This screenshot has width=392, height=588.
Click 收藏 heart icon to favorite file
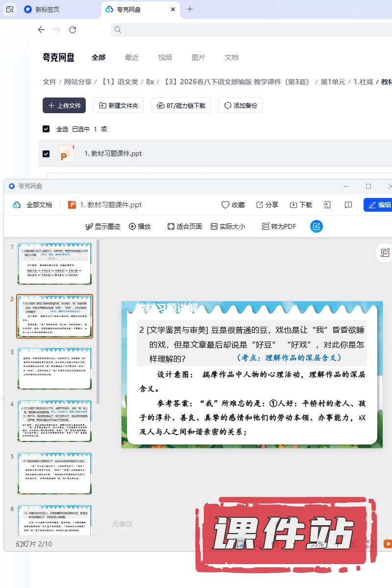pyautogui.click(x=225, y=205)
